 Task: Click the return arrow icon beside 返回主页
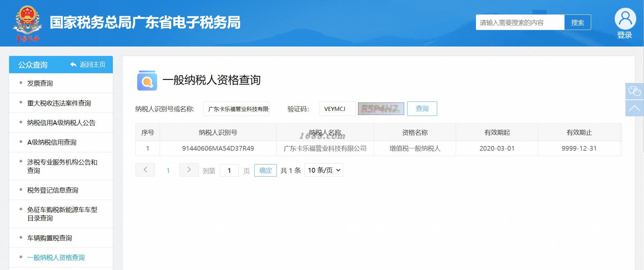point(73,64)
